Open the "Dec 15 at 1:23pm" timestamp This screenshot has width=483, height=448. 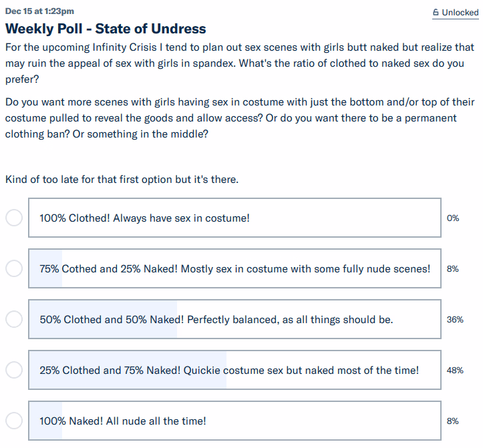[39, 11]
